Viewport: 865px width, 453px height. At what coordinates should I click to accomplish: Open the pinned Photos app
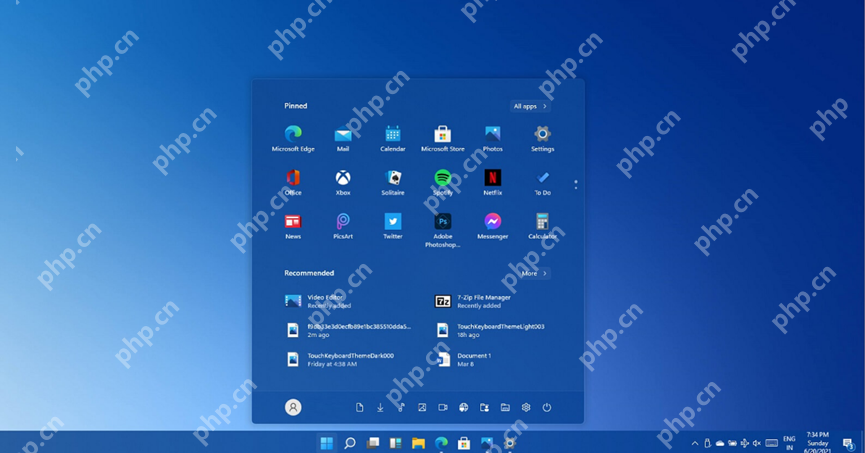tap(493, 138)
